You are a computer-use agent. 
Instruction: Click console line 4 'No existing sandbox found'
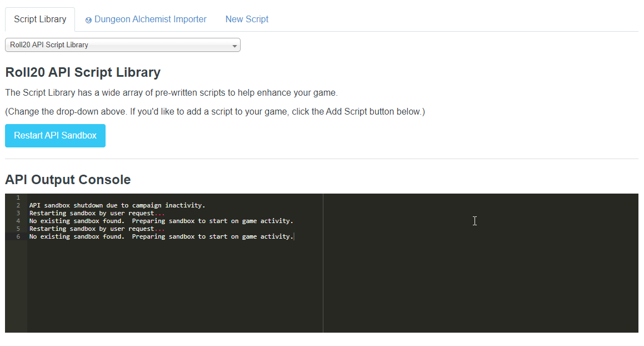click(x=161, y=221)
